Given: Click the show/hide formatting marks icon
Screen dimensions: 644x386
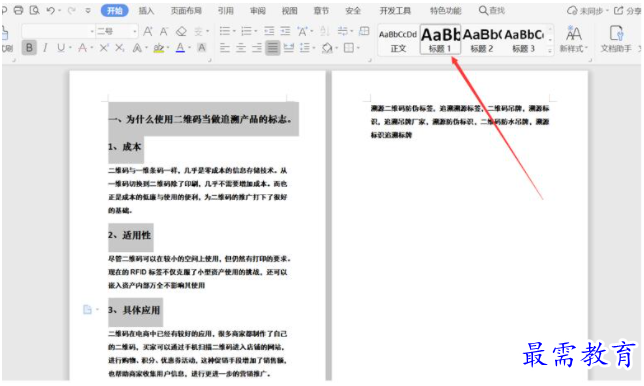Looking at the screenshot, I should pos(342,31).
